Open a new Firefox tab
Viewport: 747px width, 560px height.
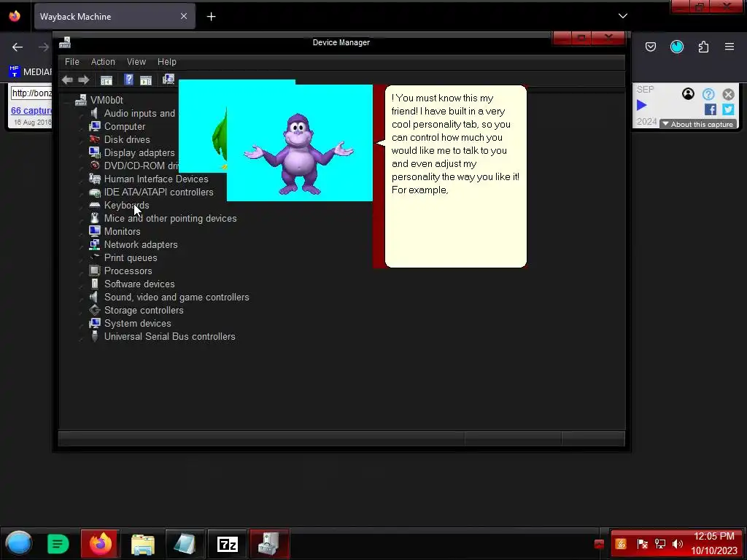tap(211, 17)
